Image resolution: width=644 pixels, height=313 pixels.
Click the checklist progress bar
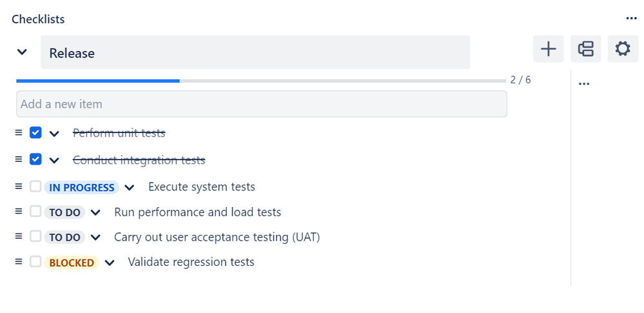(x=260, y=81)
